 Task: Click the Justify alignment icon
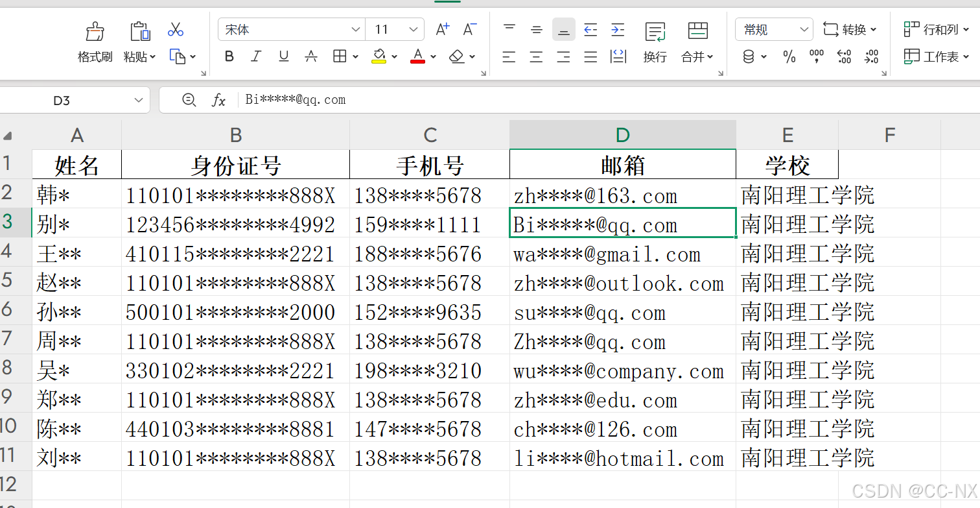pyautogui.click(x=590, y=57)
